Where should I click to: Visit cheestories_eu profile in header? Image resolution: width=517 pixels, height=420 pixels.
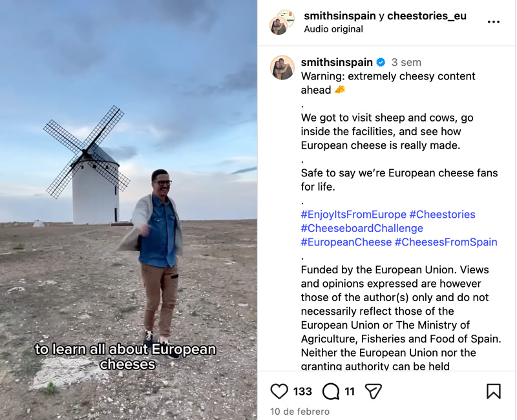tap(427, 16)
